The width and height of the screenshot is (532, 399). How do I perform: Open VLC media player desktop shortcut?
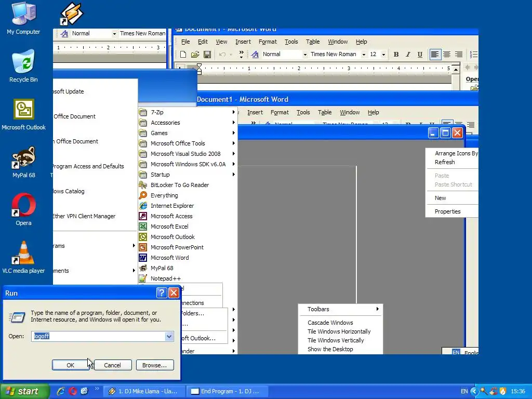(23, 257)
